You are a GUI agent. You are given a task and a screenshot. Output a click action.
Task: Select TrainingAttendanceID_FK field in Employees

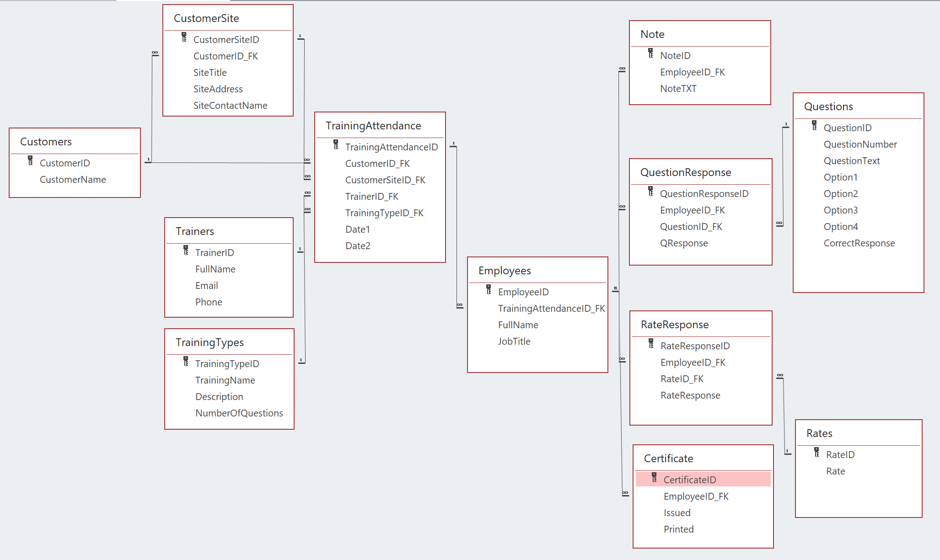[x=551, y=309]
